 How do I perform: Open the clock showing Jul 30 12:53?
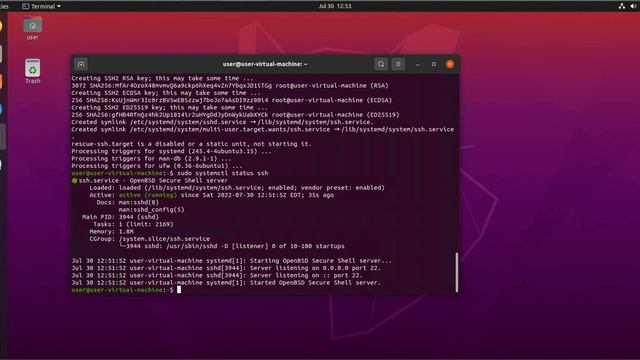(x=335, y=6)
